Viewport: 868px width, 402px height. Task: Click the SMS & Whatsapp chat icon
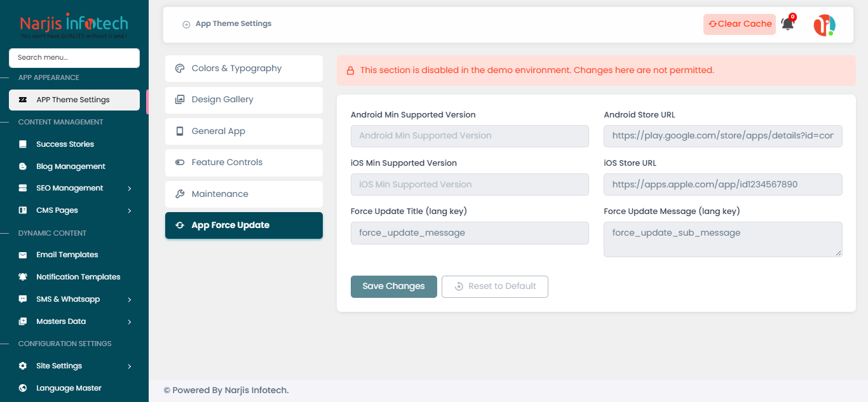pyautogui.click(x=23, y=299)
